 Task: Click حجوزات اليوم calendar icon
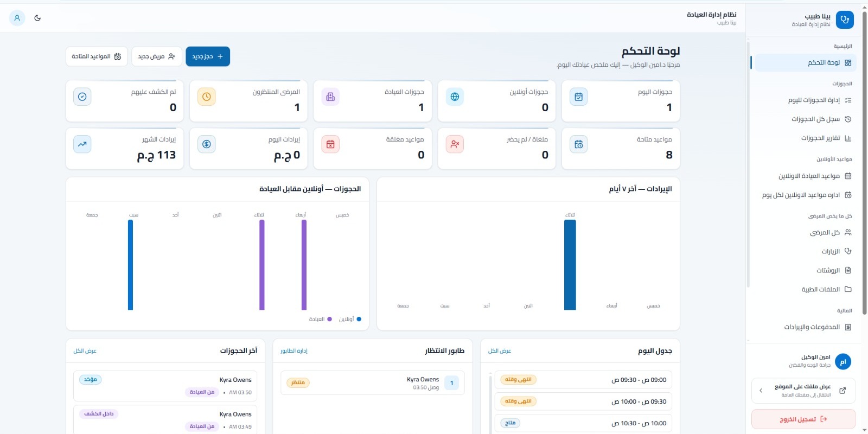tap(579, 97)
